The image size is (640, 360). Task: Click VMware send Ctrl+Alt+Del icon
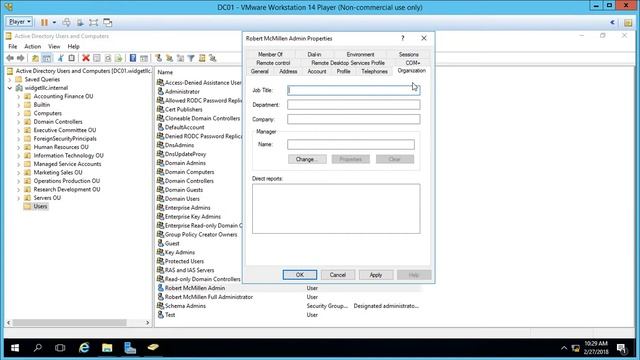(x=67, y=22)
